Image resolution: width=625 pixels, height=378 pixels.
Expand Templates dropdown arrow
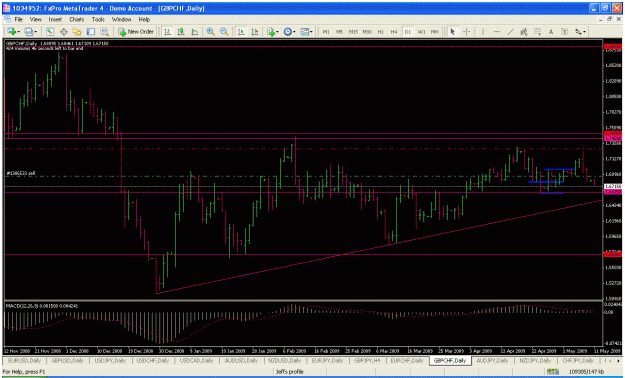pyautogui.click(x=312, y=32)
